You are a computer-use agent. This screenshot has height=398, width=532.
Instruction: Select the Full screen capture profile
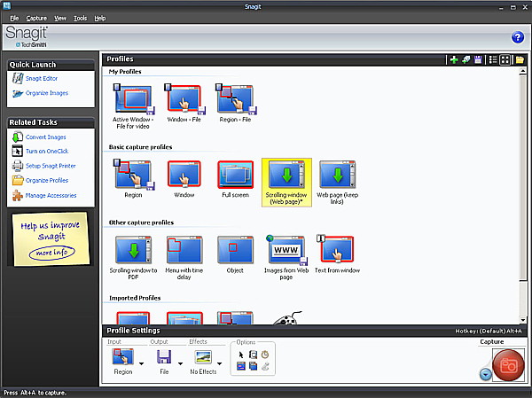click(236, 179)
